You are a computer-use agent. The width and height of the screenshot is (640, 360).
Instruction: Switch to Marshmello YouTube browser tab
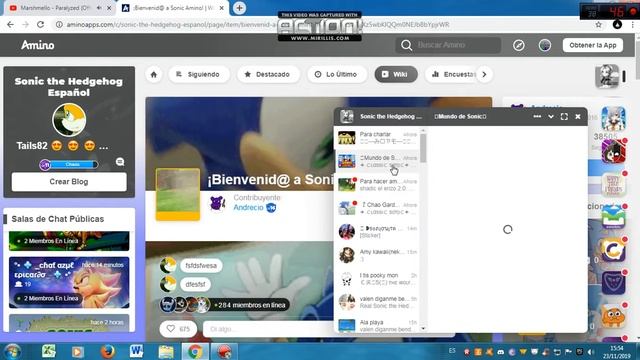tap(55, 8)
